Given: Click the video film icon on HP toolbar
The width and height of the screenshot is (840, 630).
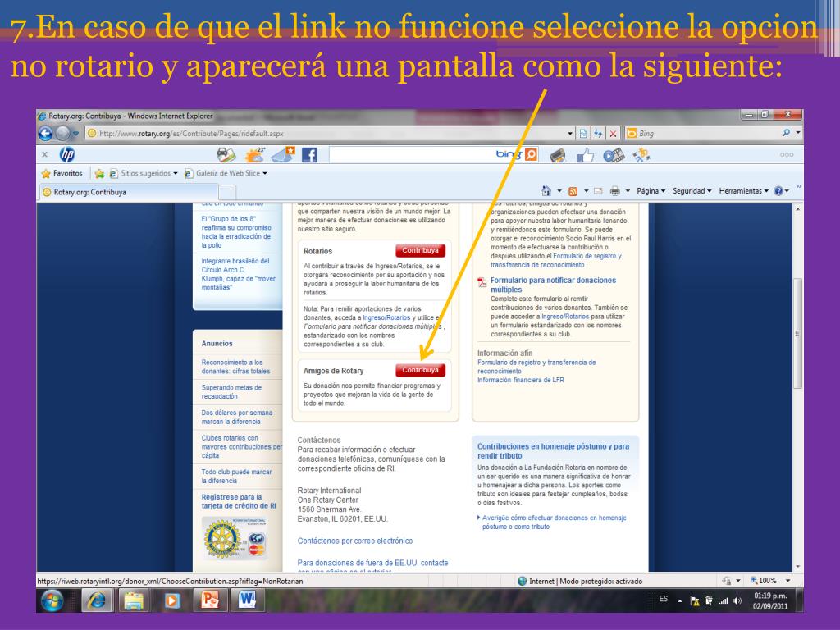Looking at the screenshot, I should 614,155.
